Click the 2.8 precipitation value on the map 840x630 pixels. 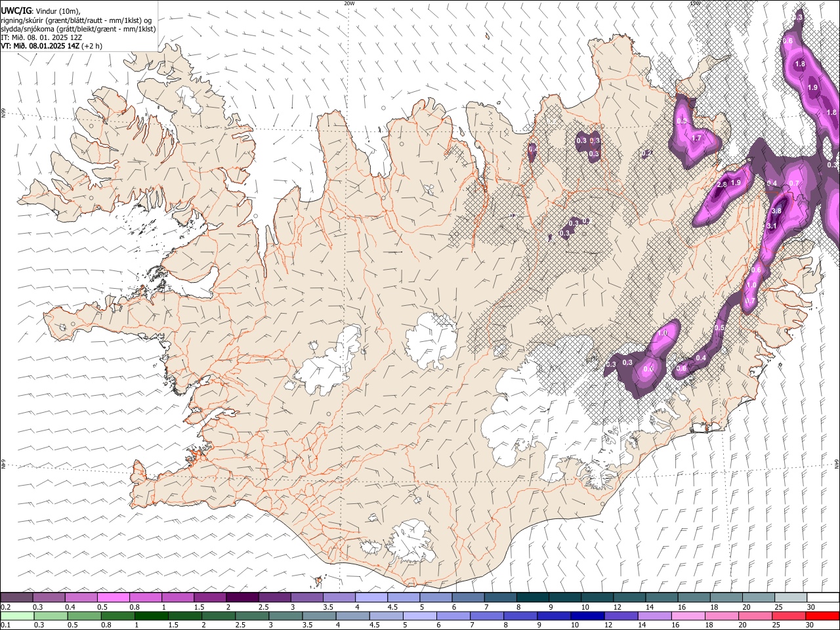pos(722,184)
